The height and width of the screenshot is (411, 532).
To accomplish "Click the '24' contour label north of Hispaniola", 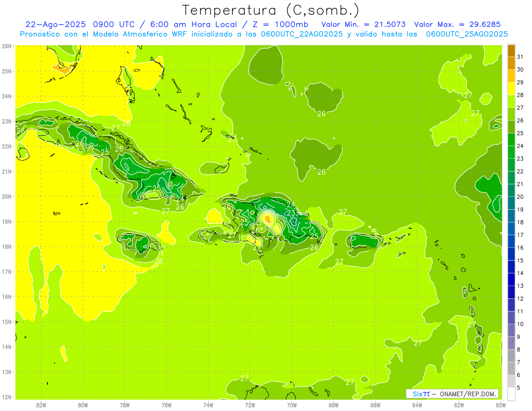I will click(x=291, y=204).
